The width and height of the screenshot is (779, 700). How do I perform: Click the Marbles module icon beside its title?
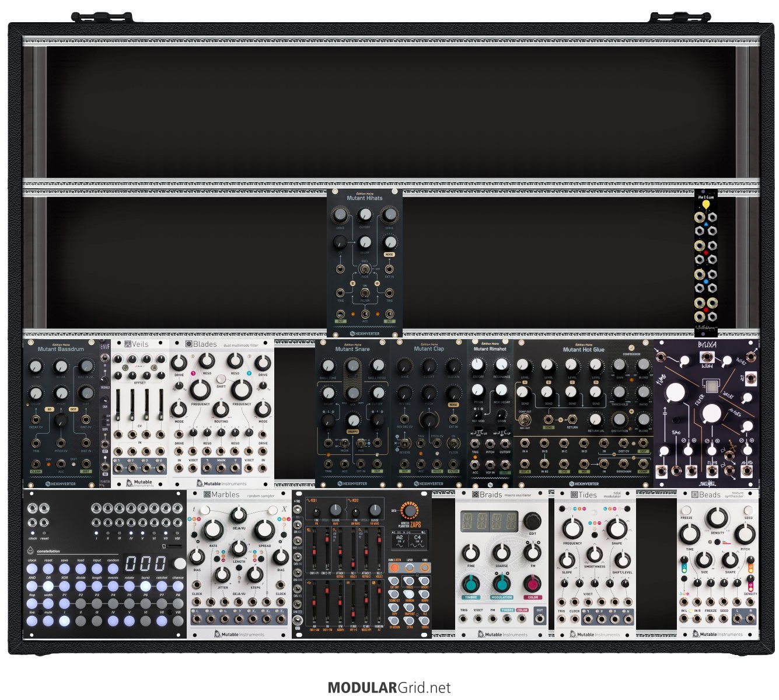click(x=207, y=494)
